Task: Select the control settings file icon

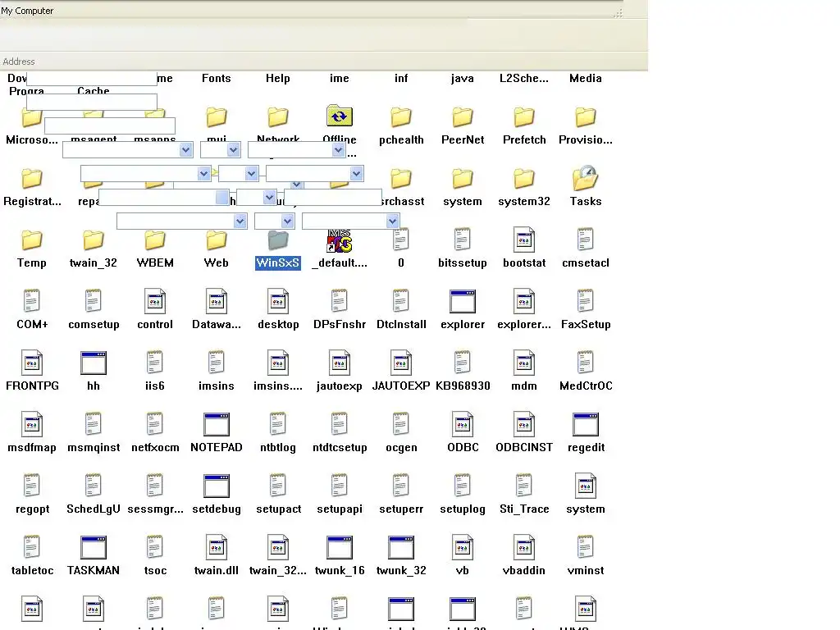Action: click(x=155, y=301)
